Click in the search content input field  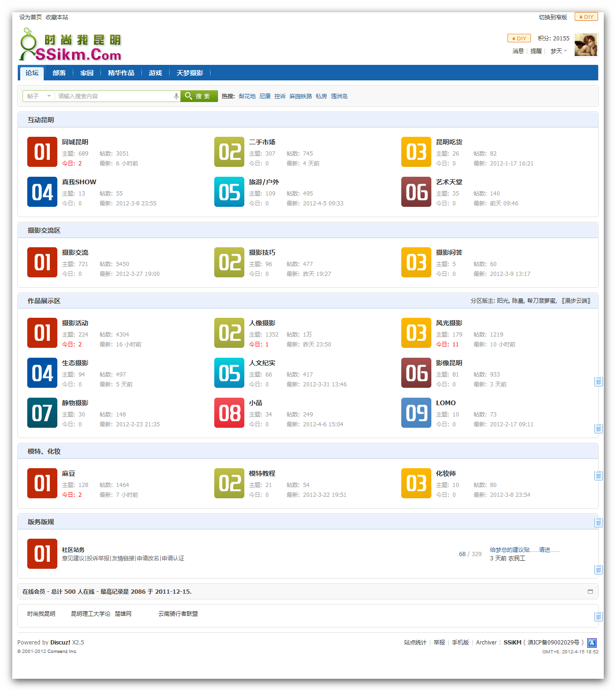114,96
